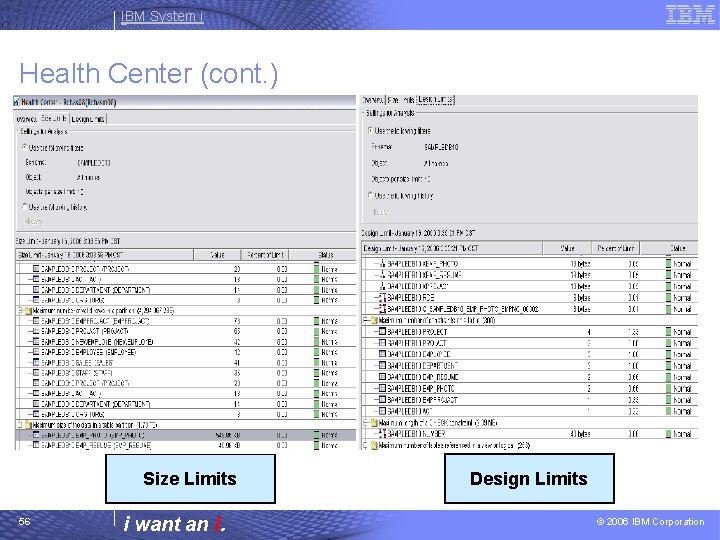Click Object field 'All names' in Design Limits panel
The image size is (720, 540).
[435, 163]
